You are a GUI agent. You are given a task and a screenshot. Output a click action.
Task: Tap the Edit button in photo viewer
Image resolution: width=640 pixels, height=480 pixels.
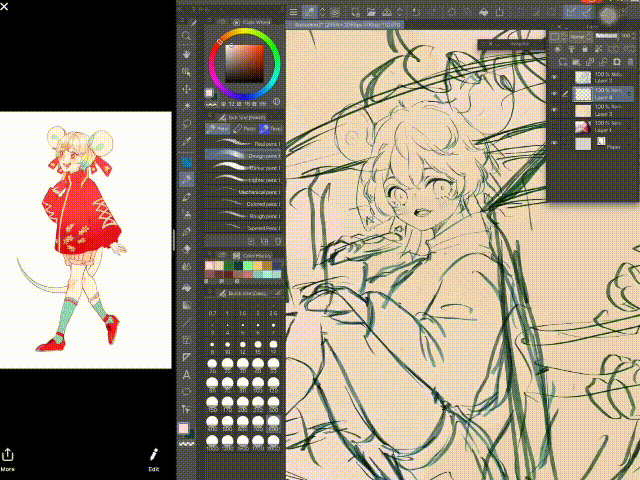coord(154,460)
